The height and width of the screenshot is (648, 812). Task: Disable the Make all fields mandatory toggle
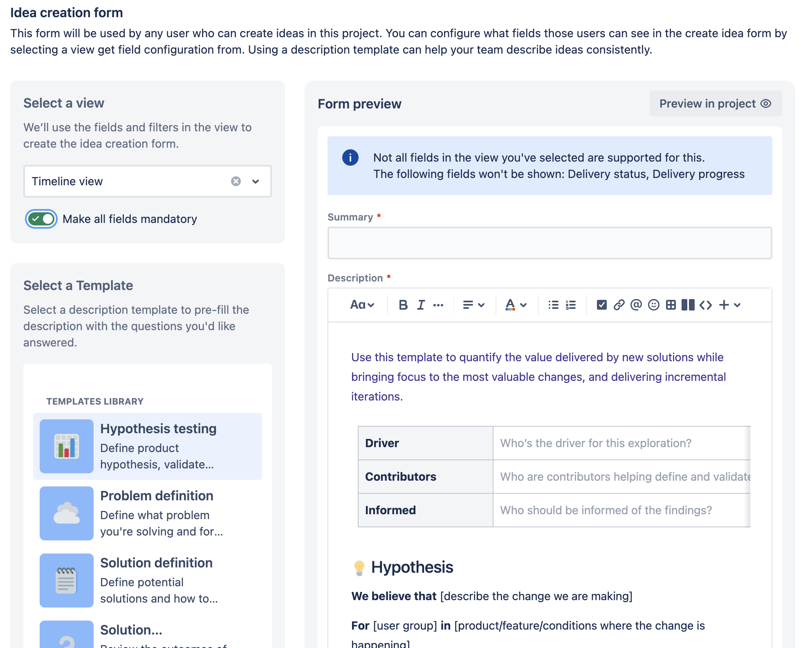[41, 219]
